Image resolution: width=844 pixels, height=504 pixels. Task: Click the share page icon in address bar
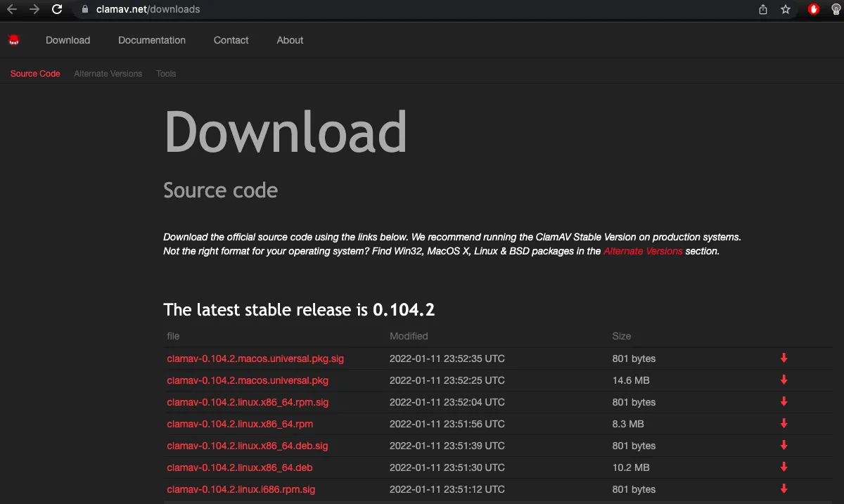click(763, 9)
